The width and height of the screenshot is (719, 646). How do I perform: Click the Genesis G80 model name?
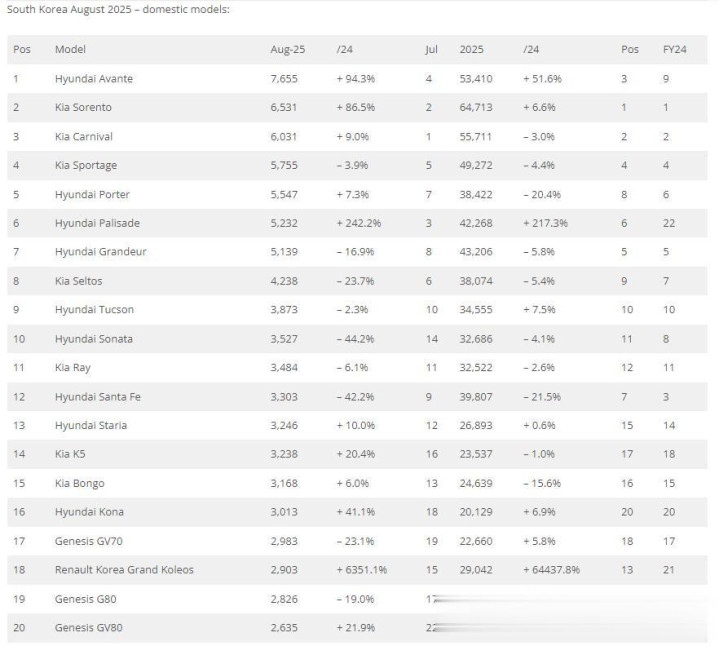coord(86,598)
